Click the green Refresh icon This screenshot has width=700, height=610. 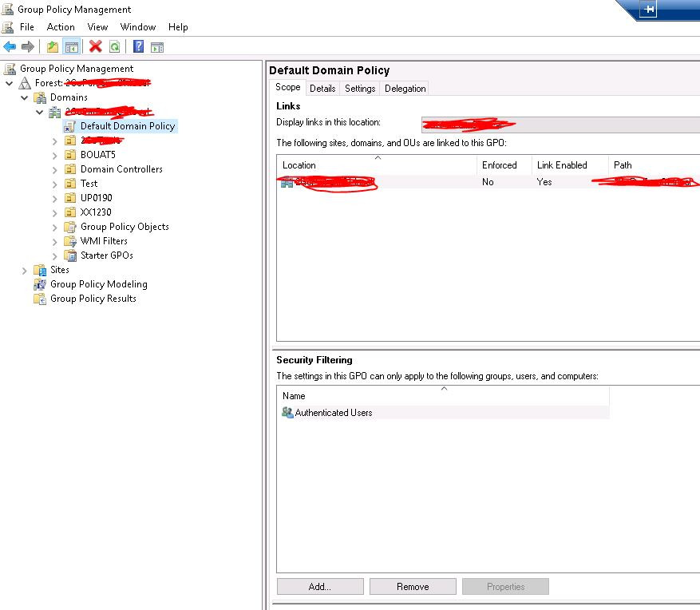[115, 46]
